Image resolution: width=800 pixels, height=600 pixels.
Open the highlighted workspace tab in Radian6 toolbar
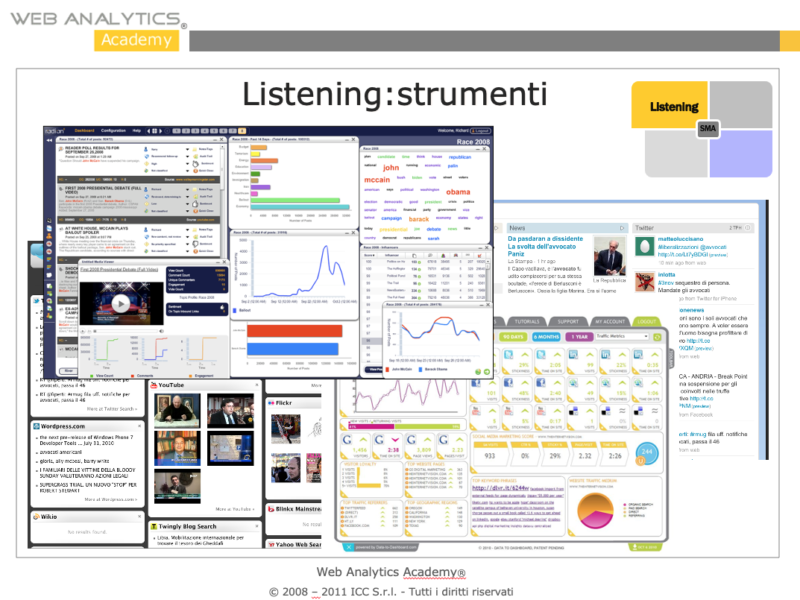[242, 131]
